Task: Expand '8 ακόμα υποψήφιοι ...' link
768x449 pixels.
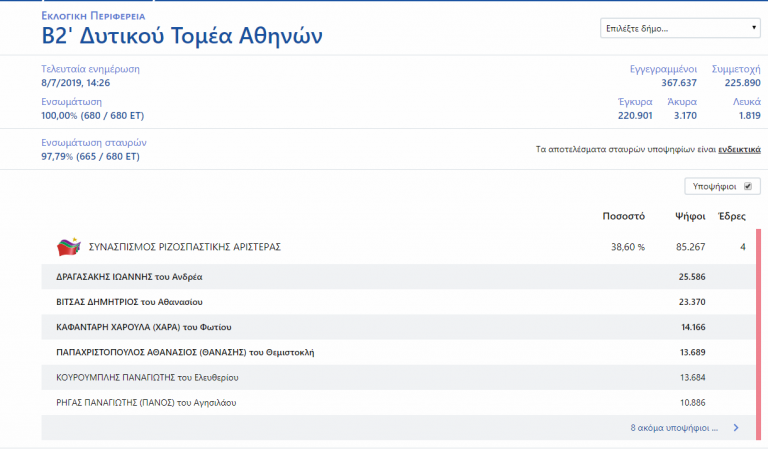Action: [x=674, y=428]
